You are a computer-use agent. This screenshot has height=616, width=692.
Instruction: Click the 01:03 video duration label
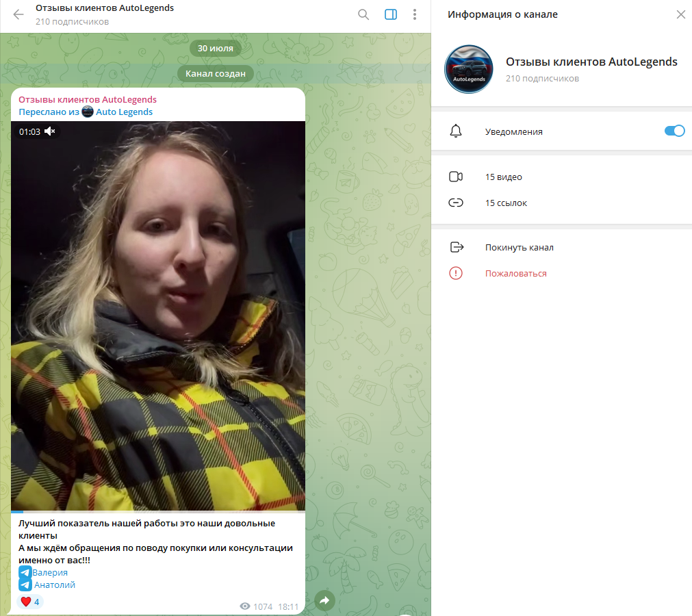pos(29,131)
